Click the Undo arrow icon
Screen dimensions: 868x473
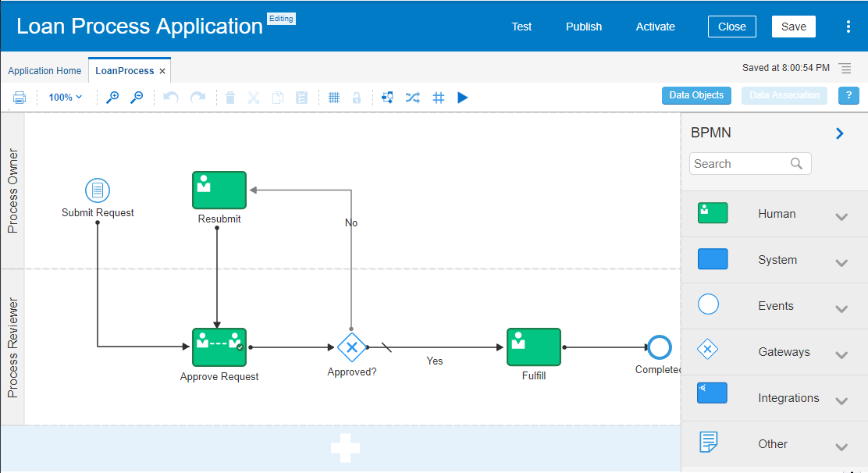[171, 98]
